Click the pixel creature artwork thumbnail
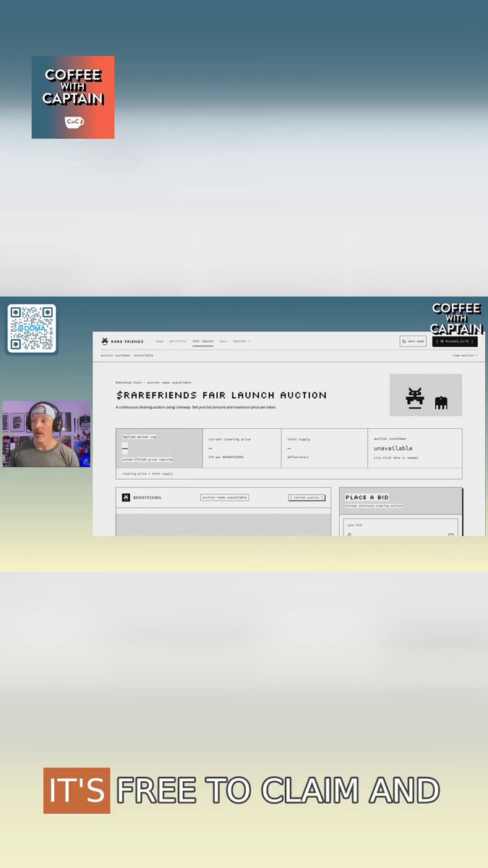 tap(426, 395)
